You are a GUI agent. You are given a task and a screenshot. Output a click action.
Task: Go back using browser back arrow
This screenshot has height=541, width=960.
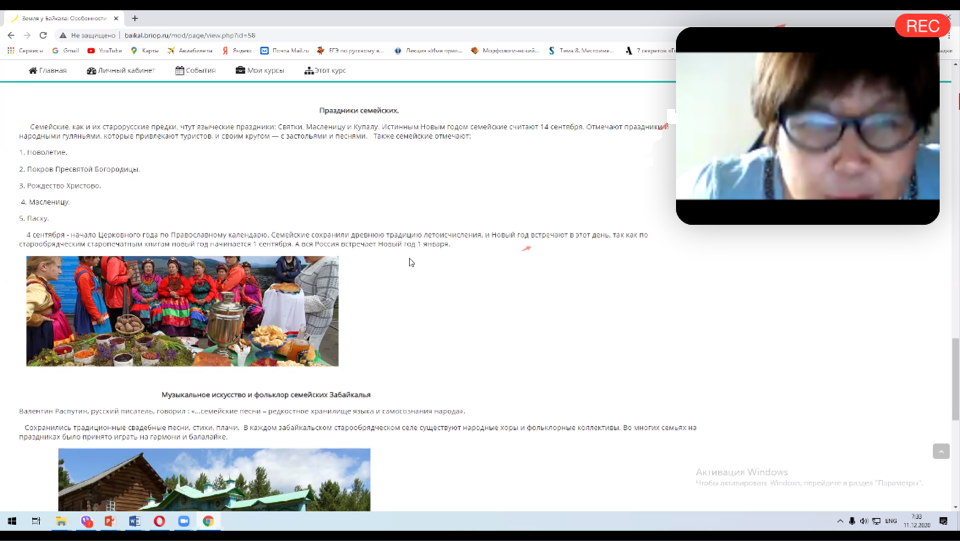point(11,35)
